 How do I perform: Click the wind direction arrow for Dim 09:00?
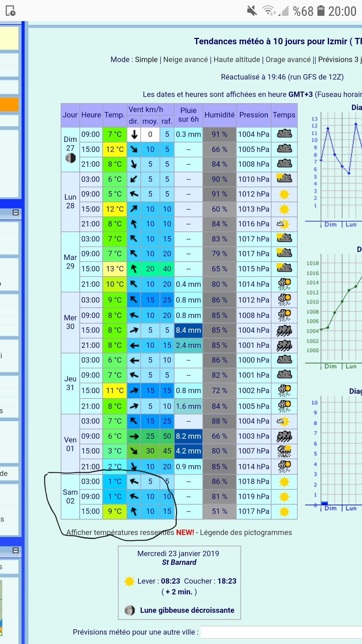click(x=134, y=135)
